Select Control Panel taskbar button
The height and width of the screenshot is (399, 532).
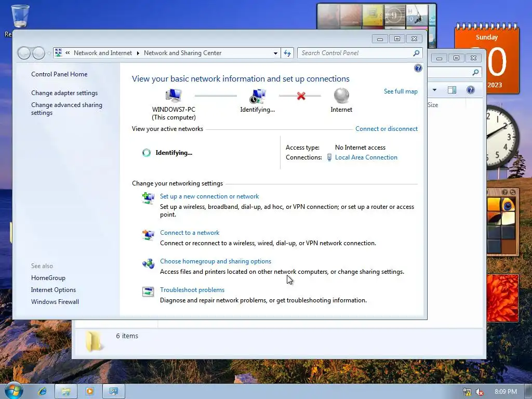tap(114, 392)
